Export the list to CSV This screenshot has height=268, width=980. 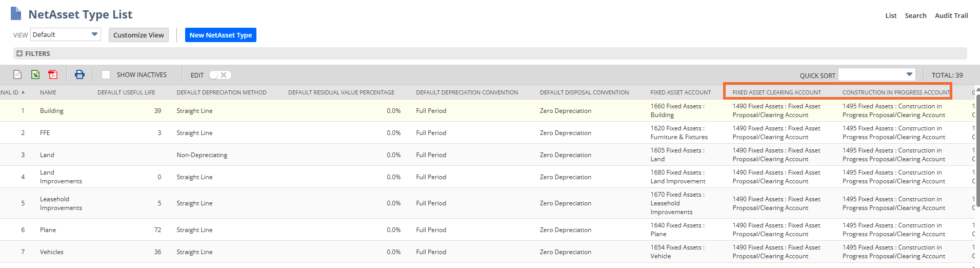tap(17, 74)
